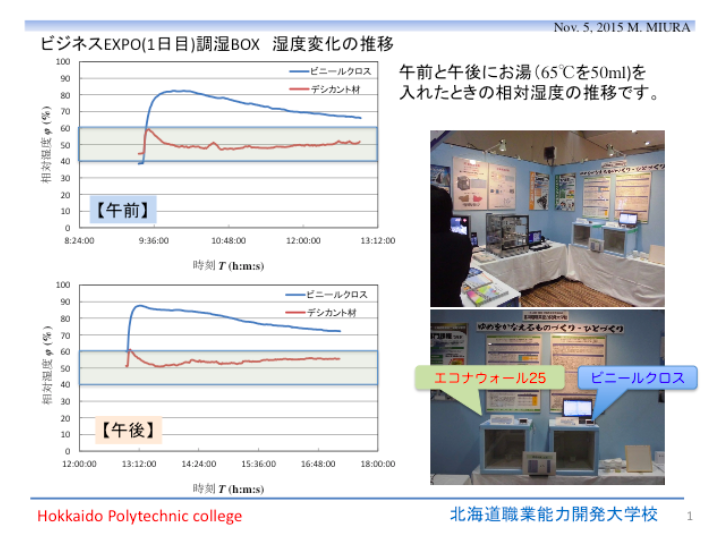
Task: Click the blue ビニールクロス callout on photo
Action: point(637,378)
